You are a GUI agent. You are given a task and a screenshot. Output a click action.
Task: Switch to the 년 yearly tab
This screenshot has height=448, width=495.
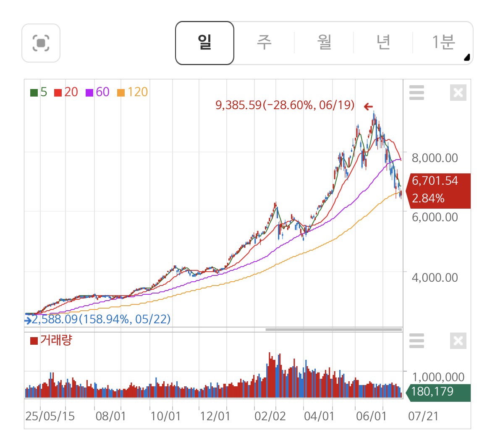[x=383, y=43]
